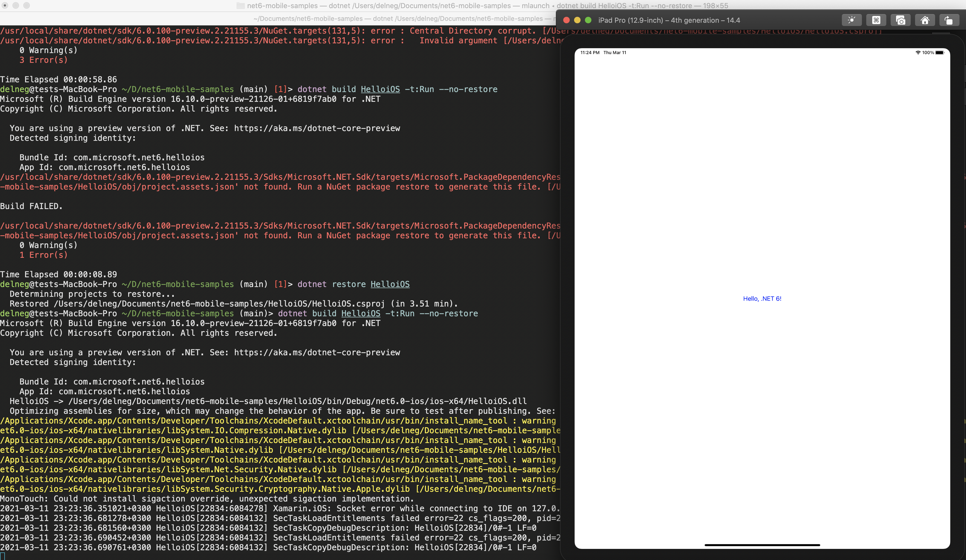Tap the Wi-Fi icon in iPad status bar

pos(918,53)
